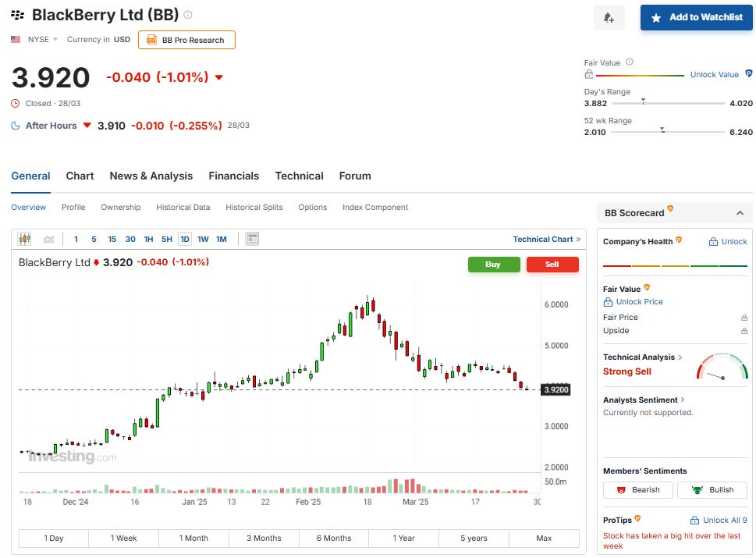Click Pro badge next to BB Scorecard
The image size is (756, 558).
click(670, 209)
